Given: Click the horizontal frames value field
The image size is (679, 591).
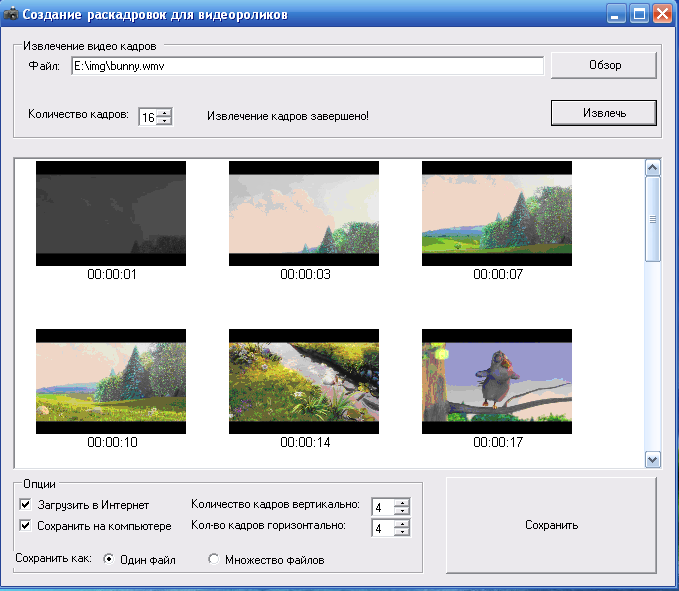Looking at the screenshot, I should [x=383, y=528].
